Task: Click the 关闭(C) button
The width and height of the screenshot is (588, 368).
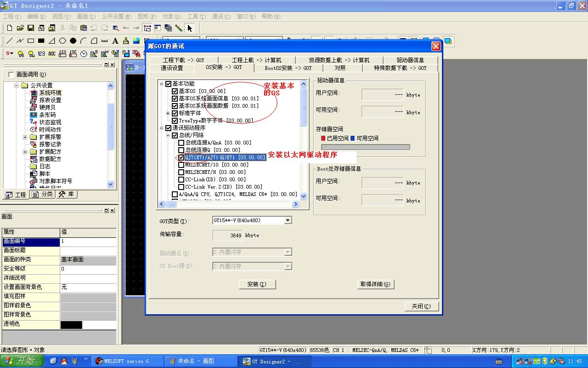Action: pyautogui.click(x=421, y=306)
